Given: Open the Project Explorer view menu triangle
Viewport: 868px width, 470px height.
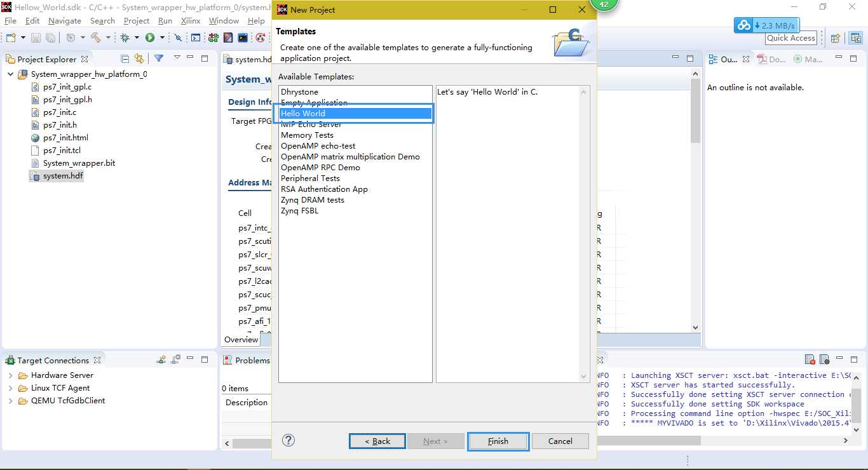Looking at the screenshot, I should pyautogui.click(x=177, y=58).
